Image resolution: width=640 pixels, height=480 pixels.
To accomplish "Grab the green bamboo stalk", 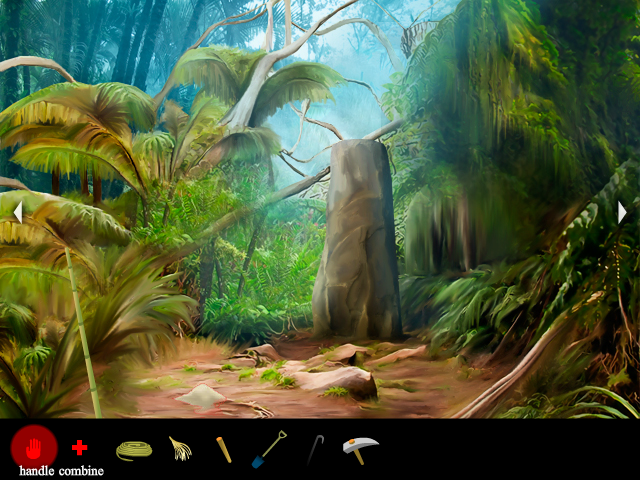I will pyautogui.click(x=83, y=333).
